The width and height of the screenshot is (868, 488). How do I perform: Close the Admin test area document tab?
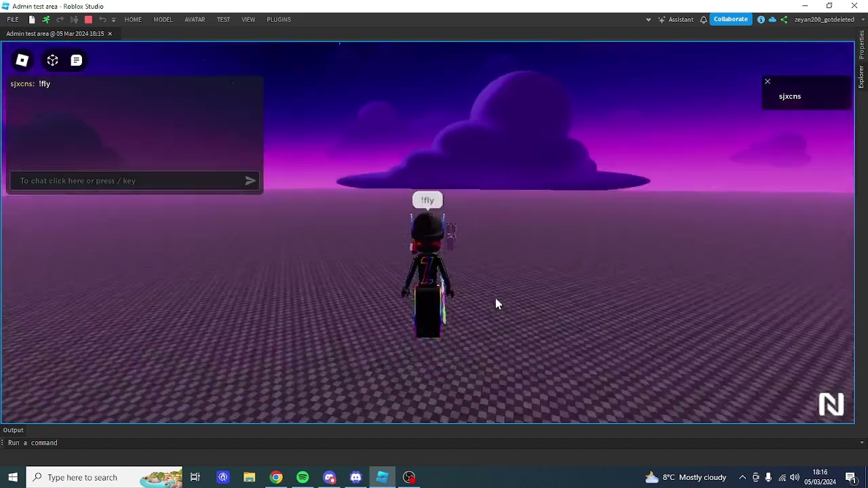coord(110,34)
